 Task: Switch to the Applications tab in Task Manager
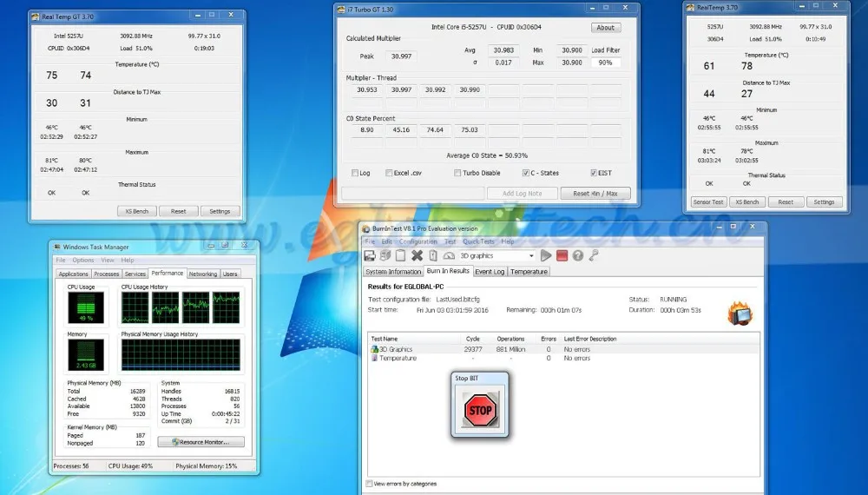pyautogui.click(x=73, y=274)
